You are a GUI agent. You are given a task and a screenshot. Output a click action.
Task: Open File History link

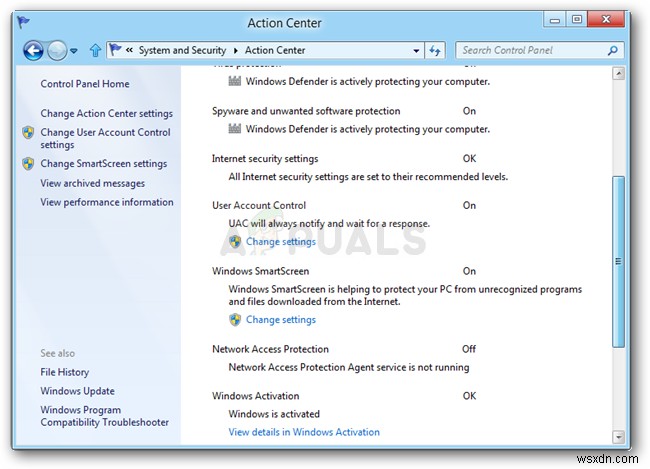tap(65, 372)
